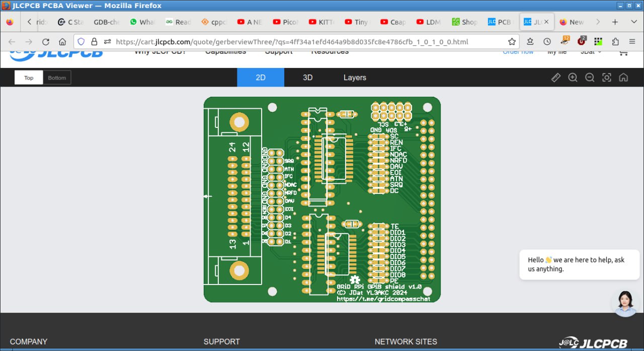Open the list-all-tabs chevron dropdown
644x351 pixels.
click(x=634, y=22)
